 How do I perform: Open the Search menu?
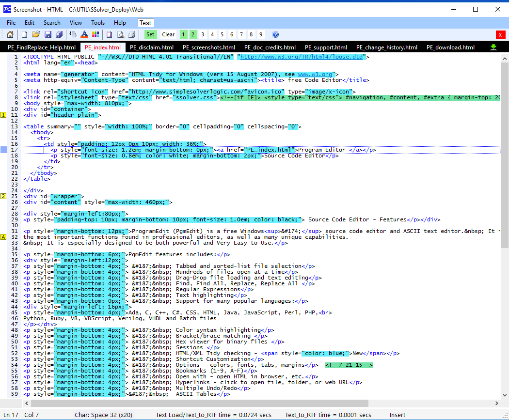coord(52,23)
